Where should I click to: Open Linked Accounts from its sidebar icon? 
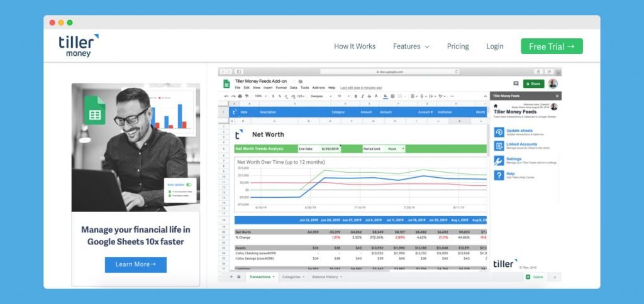coord(499,146)
